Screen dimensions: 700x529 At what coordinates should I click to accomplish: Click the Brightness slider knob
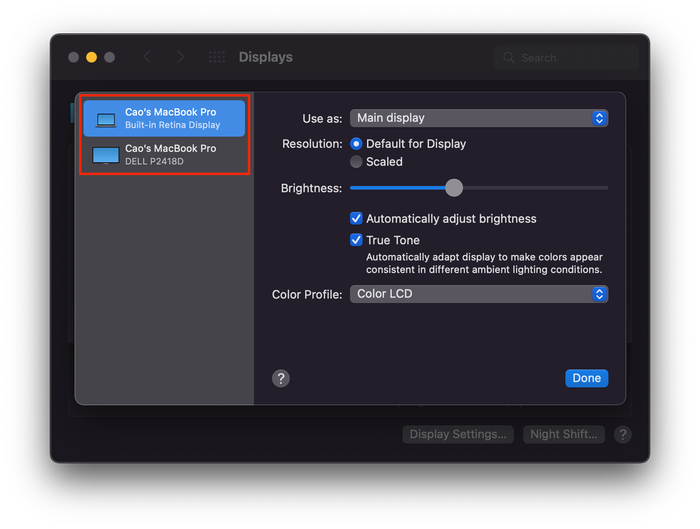tap(454, 188)
